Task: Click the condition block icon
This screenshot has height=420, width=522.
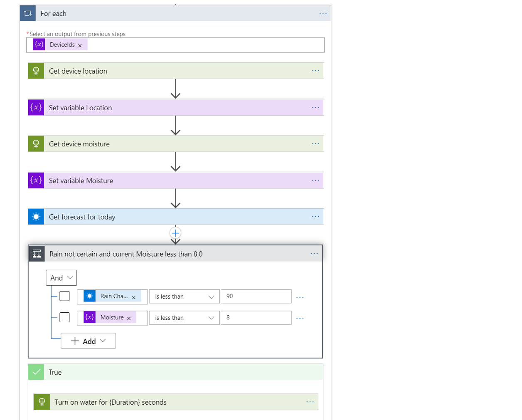Action: point(37,254)
